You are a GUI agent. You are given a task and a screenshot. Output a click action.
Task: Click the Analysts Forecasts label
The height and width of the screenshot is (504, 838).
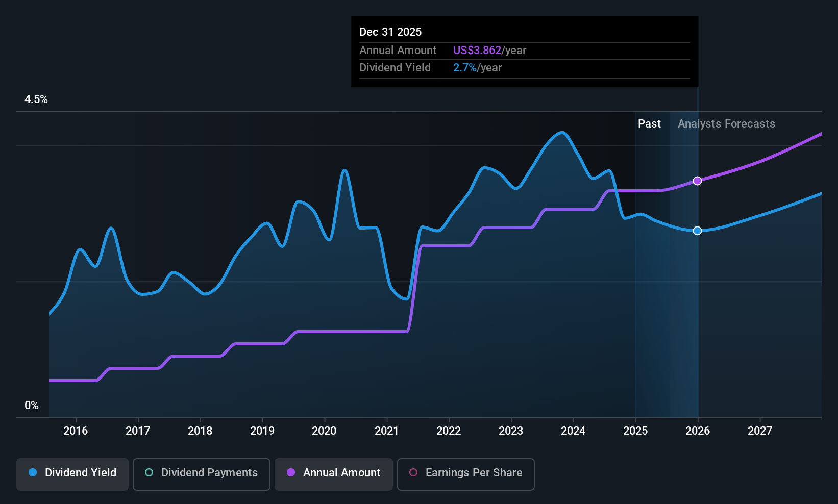(726, 123)
